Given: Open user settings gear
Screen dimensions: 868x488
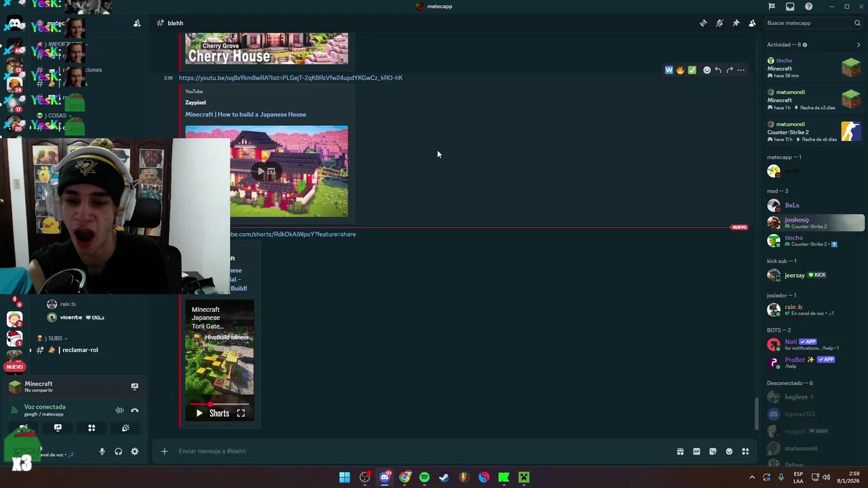Looking at the screenshot, I should [135, 451].
